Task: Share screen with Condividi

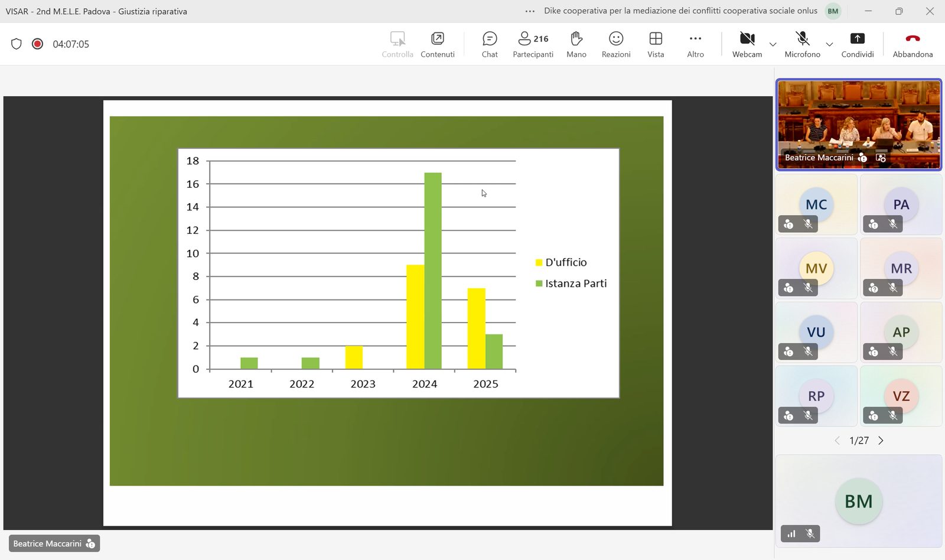Action: point(858,44)
